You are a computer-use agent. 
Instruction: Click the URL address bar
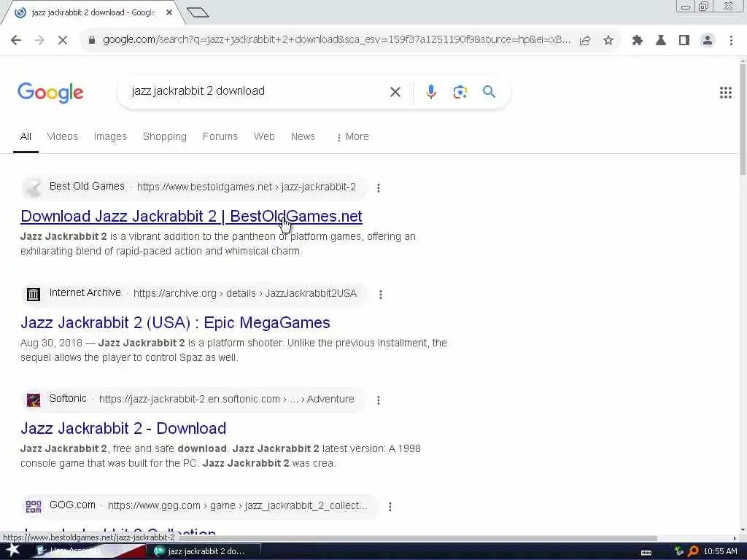point(336,40)
